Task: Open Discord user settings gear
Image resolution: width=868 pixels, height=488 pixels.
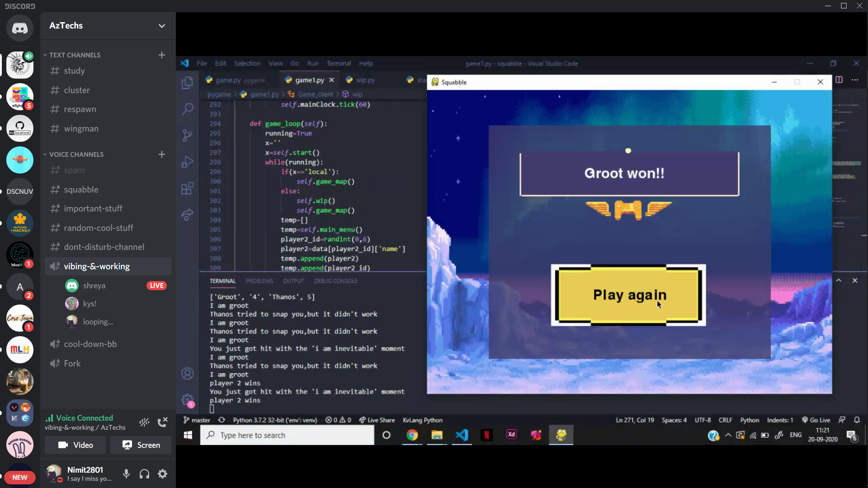Action: click(x=162, y=474)
